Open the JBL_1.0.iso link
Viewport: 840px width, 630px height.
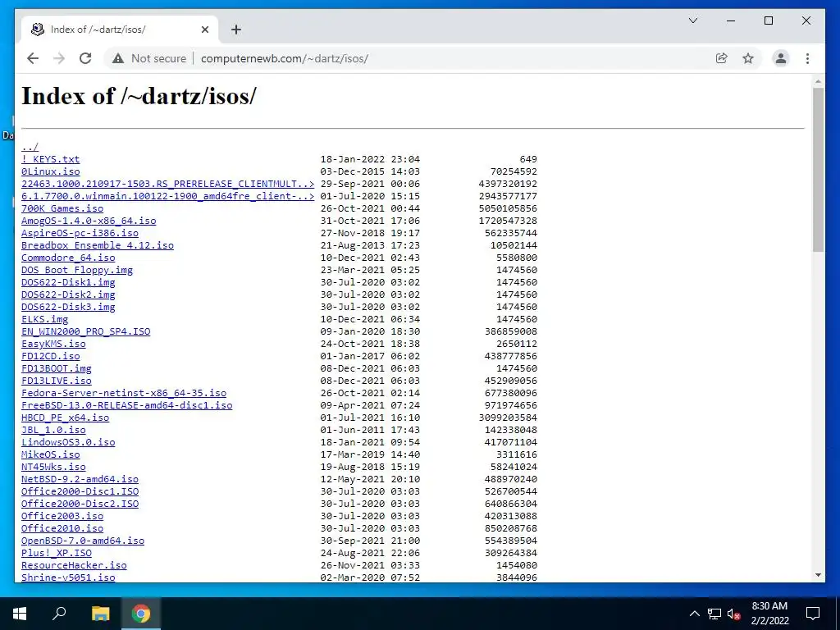tap(53, 430)
